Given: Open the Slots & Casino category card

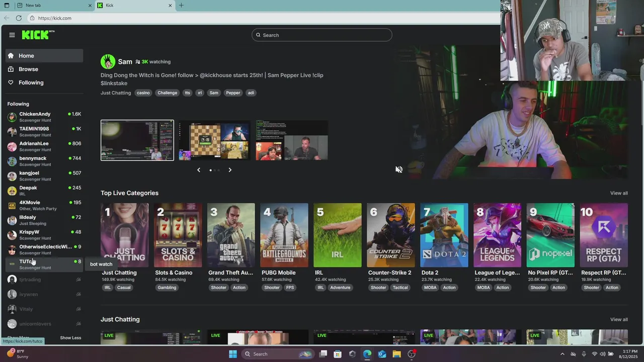Looking at the screenshot, I should [178, 235].
